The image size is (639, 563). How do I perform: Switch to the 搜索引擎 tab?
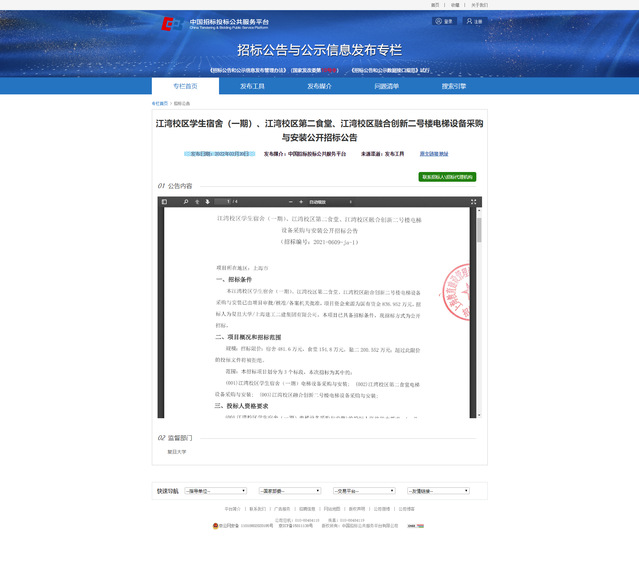[x=454, y=86]
